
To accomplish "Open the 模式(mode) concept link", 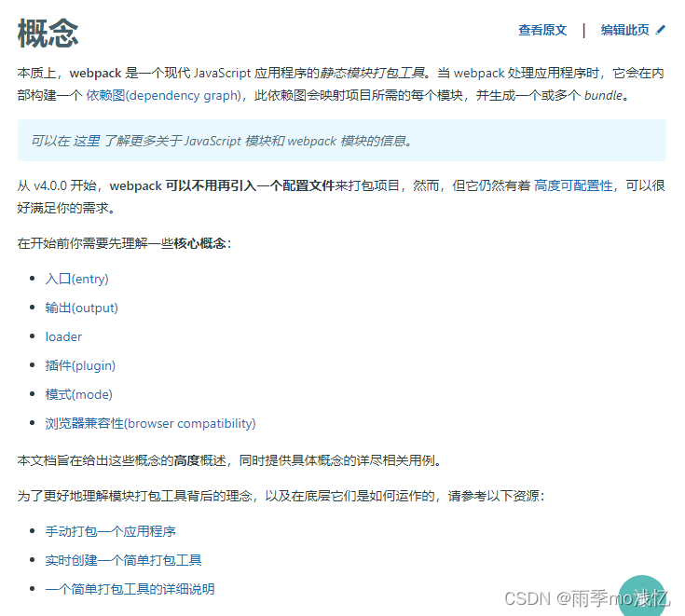I will (78, 394).
